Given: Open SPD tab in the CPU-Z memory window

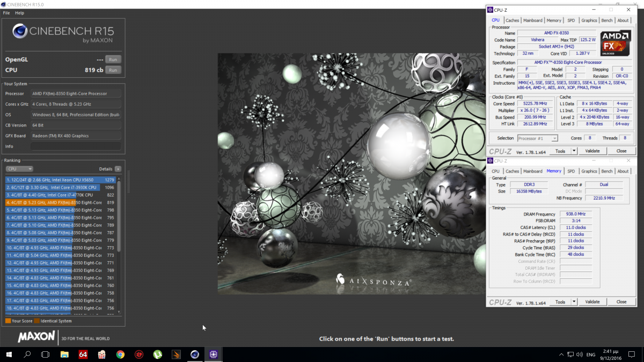Looking at the screenshot, I should tap(571, 172).
